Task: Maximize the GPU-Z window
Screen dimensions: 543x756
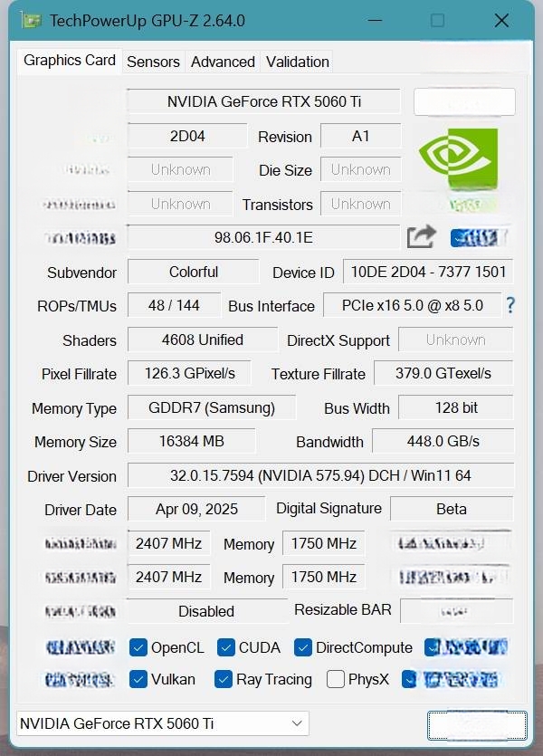Action: [x=437, y=20]
